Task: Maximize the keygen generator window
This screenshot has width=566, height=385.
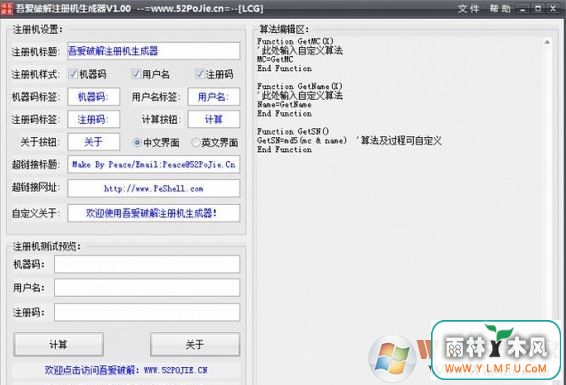Action: coord(538,9)
